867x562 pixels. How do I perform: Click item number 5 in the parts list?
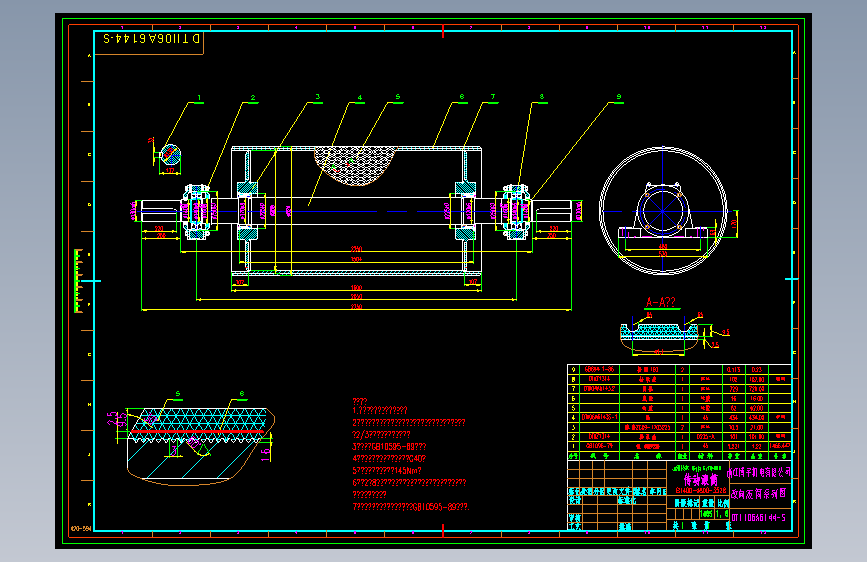(x=573, y=408)
